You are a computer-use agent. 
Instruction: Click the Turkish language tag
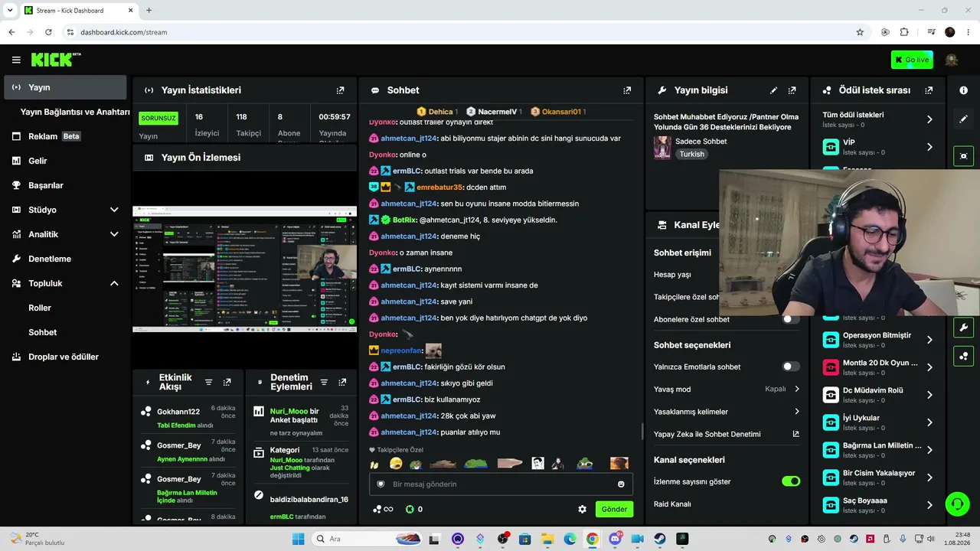click(692, 154)
